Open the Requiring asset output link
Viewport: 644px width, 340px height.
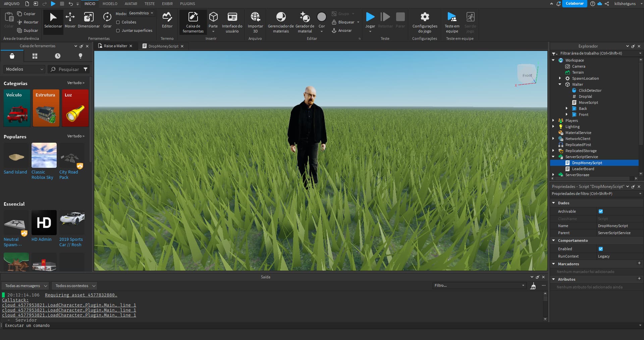pyautogui.click(x=81, y=295)
